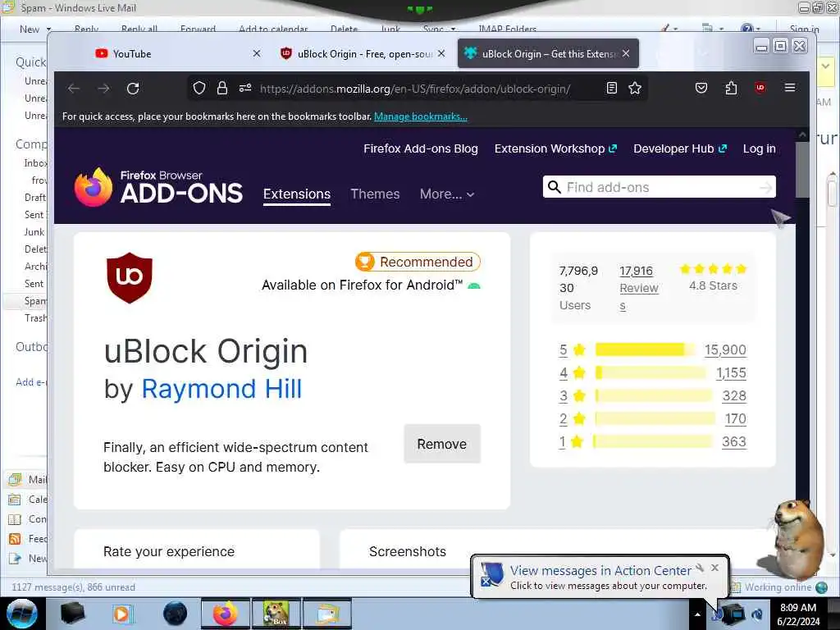Close the Action Center notification balloon

pos(714,568)
